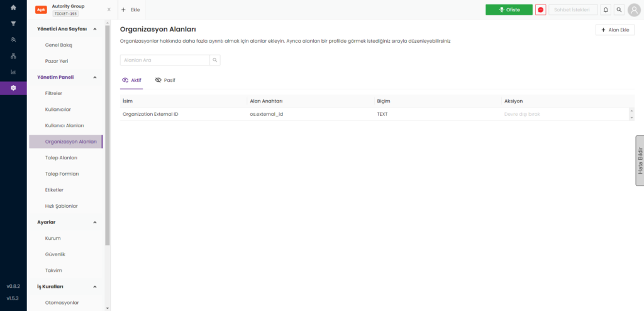Switch to the Aktif tab
Screen dimensions: 644x311
click(x=131, y=80)
